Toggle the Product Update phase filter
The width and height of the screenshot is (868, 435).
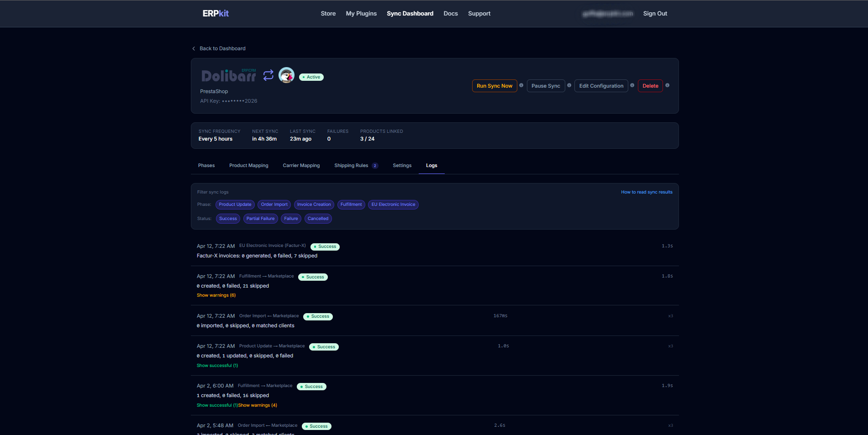pos(235,204)
